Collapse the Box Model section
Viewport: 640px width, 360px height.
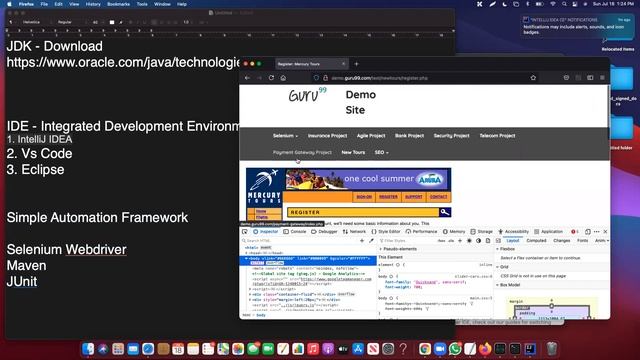498,285
